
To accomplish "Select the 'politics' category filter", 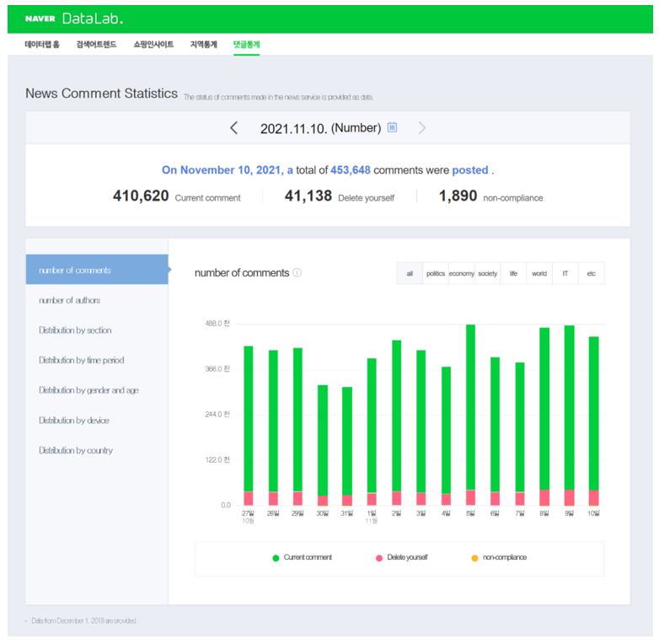I will 436,273.
